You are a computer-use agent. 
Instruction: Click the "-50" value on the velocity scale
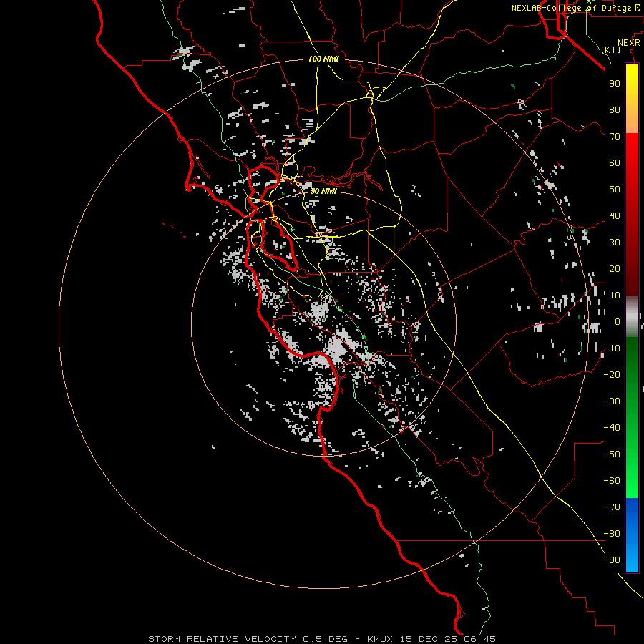pos(612,454)
